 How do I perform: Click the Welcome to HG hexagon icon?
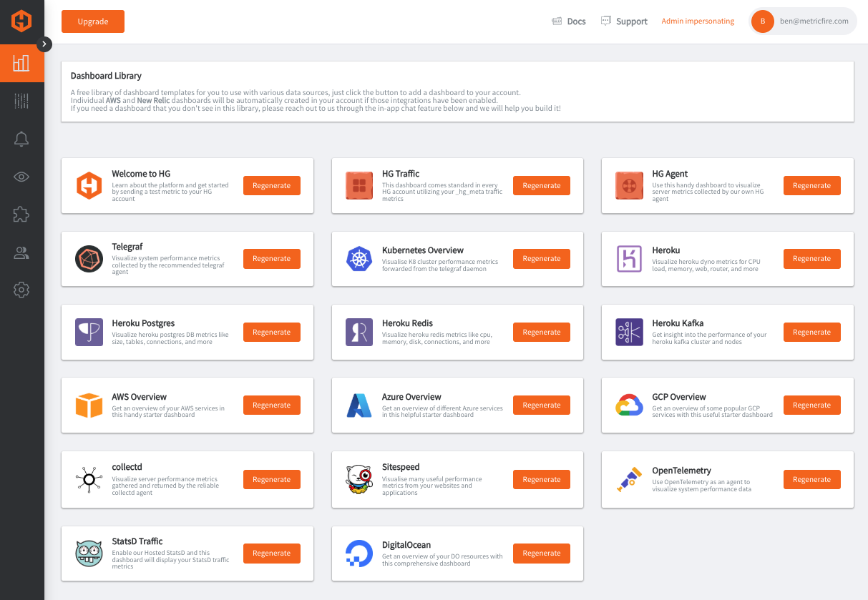click(89, 186)
